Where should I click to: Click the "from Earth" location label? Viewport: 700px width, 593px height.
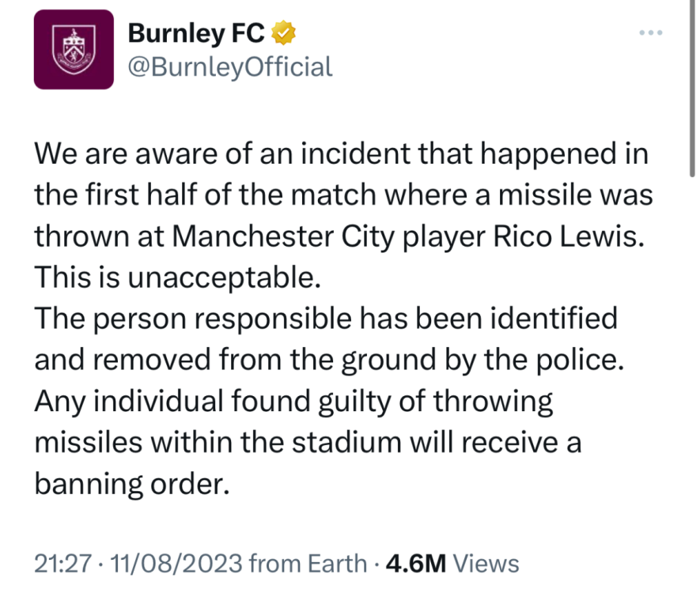pos(308,564)
